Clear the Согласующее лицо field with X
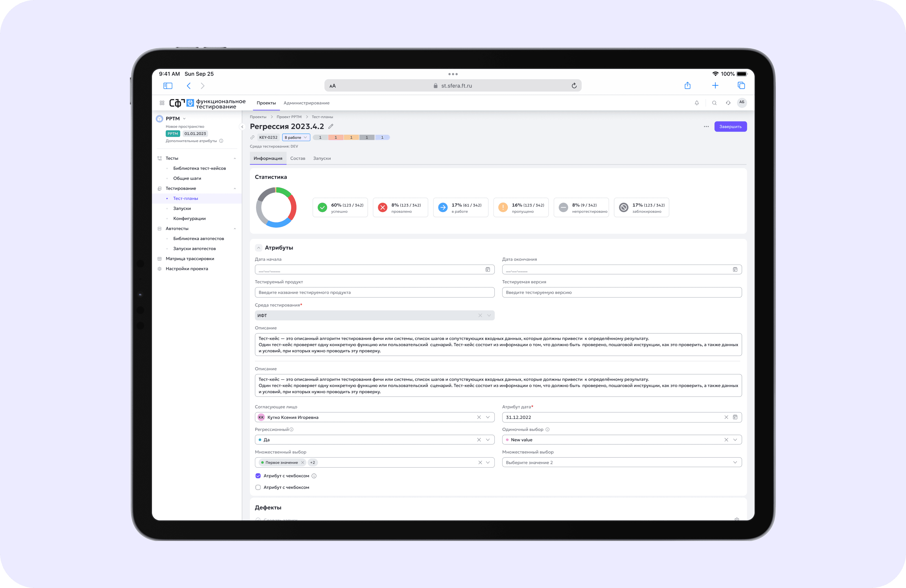The width and height of the screenshot is (906, 588). (x=479, y=417)
